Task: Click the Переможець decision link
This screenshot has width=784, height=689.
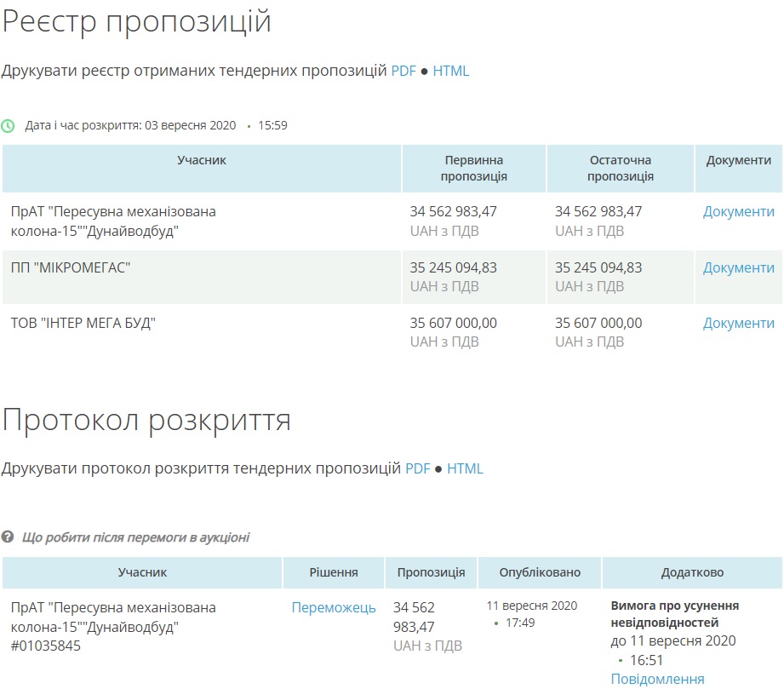Action: [334, 607]
